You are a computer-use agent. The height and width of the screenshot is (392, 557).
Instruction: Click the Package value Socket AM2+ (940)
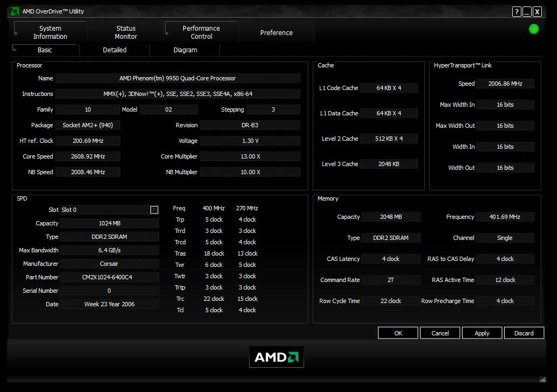(x=88, y=125)
